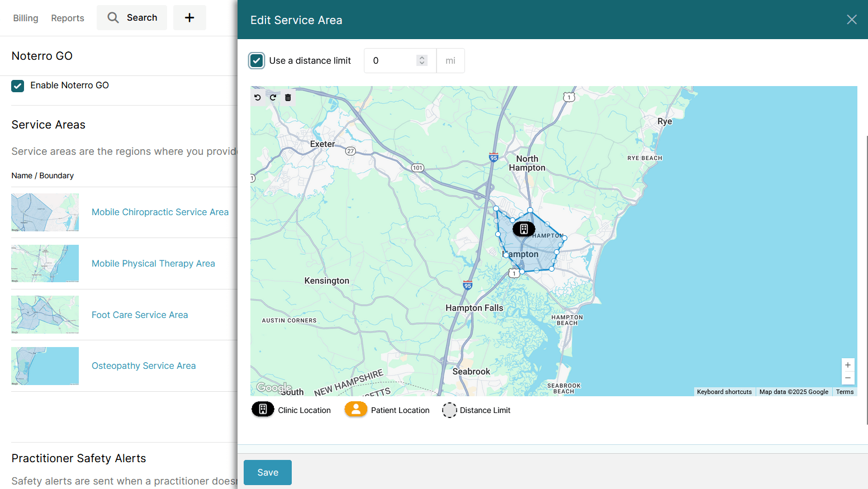The width and height of the screenshot is (868, 489).
Task: Toggle Use a distance limit checkbox
Action: pos(257,60)
